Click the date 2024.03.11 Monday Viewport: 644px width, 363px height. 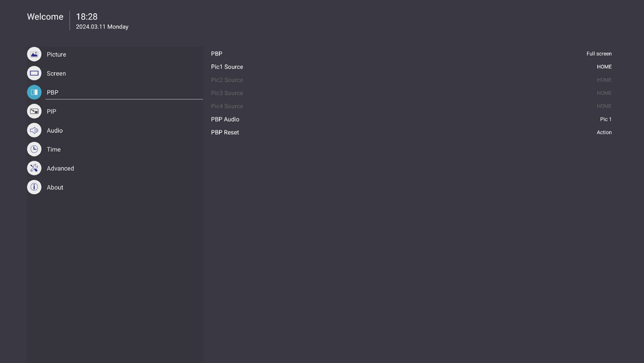click(x=102, y=26)
